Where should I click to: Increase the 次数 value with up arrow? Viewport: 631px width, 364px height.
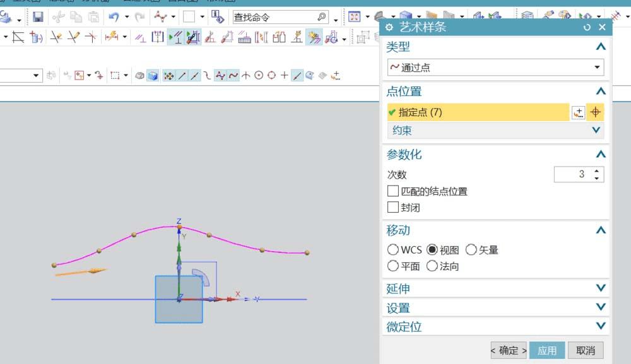tap(597, 171)
